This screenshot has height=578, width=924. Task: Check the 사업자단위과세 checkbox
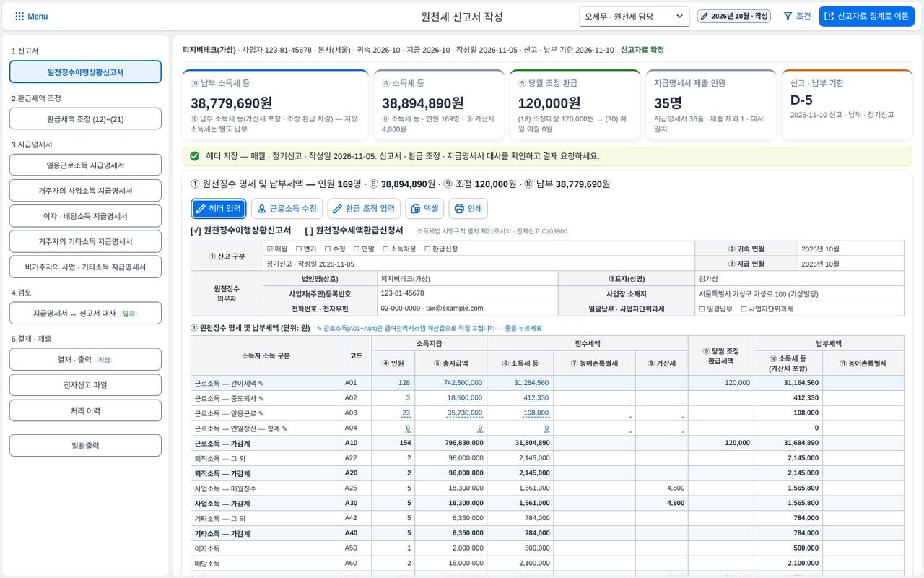pyautogui.click(x=744, y=309)
